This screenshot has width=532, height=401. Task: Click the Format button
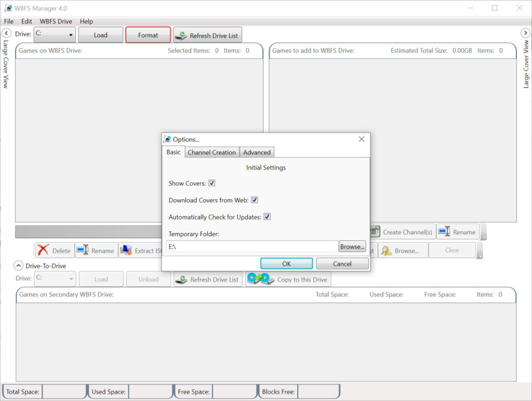[148, 35]
